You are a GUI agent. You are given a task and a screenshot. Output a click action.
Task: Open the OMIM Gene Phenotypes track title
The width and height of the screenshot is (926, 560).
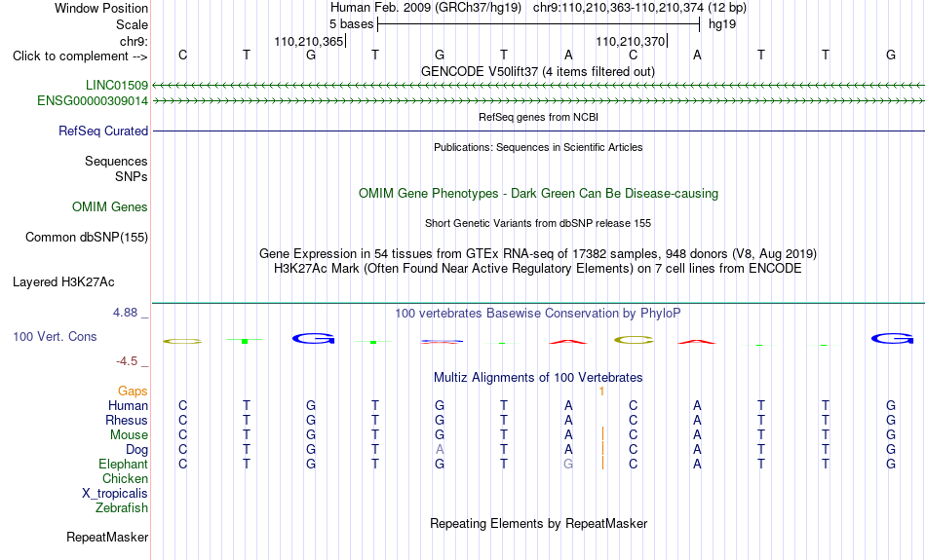pyautogui.click(x=538, y=194)
